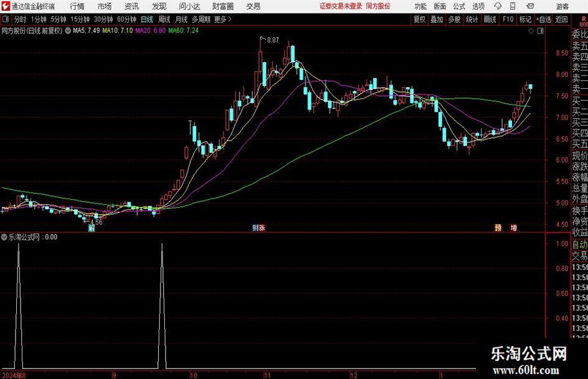Screen dimensions: 588x379
Task: Click the MA10: 7.10 indicator label
Action: [x=118, y=30]
